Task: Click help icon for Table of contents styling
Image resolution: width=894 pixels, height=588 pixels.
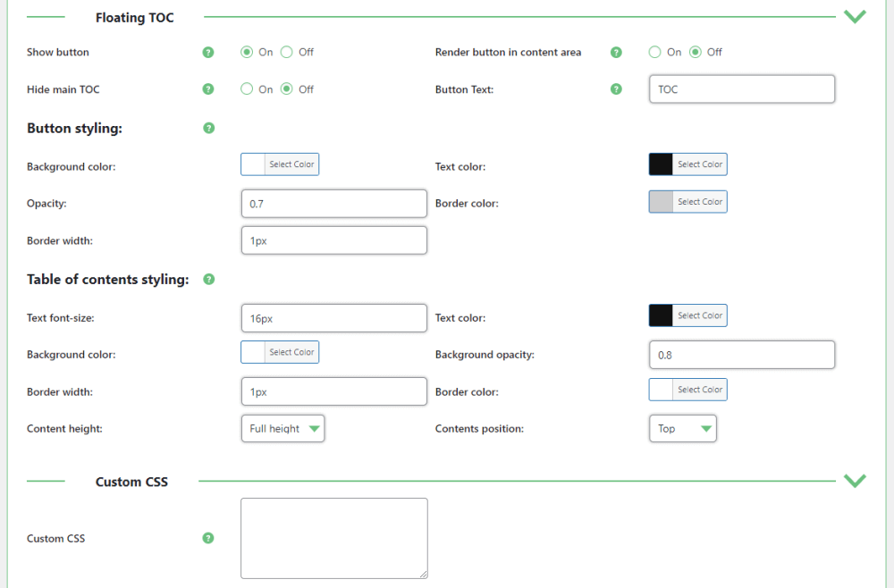Action: (x=208, y=280)
